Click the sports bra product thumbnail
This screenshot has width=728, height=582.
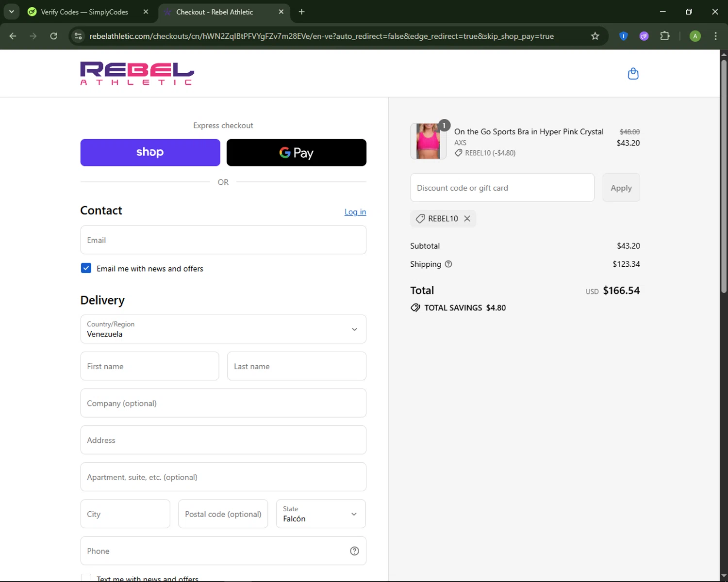coord(428,141)
